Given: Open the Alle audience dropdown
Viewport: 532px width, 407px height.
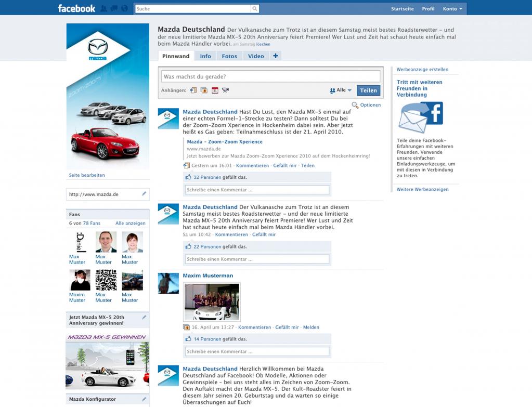Looking at the screenshot, I should coord(341,90).
